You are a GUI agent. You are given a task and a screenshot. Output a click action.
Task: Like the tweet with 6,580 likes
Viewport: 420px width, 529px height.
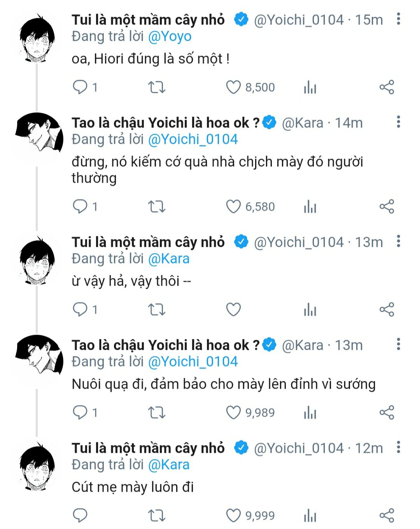(233, 207)
